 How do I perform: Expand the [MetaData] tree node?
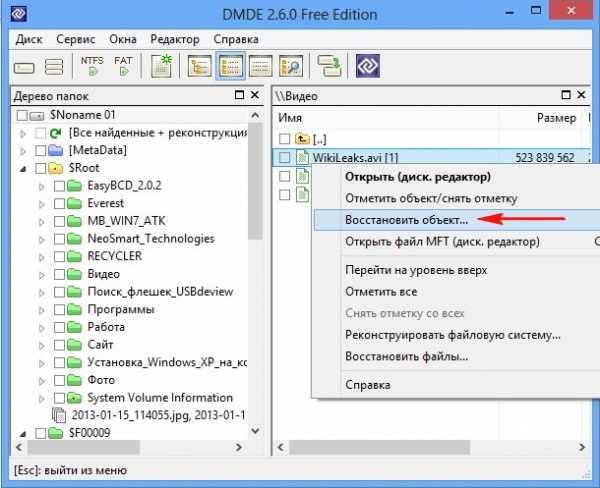tap(23, 151)
